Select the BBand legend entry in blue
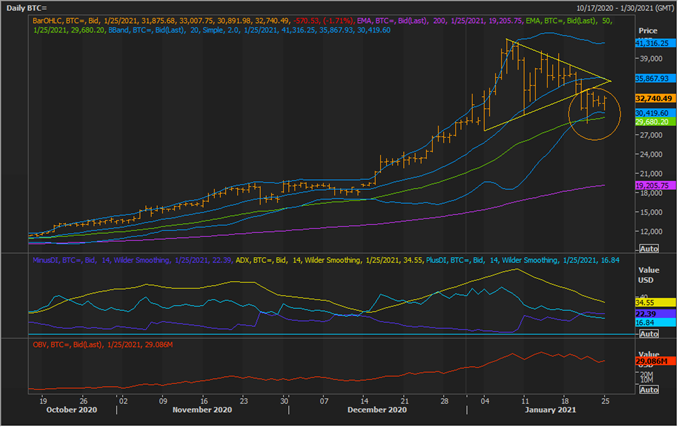The image size is (678, 427). click(x=249, y=30)
